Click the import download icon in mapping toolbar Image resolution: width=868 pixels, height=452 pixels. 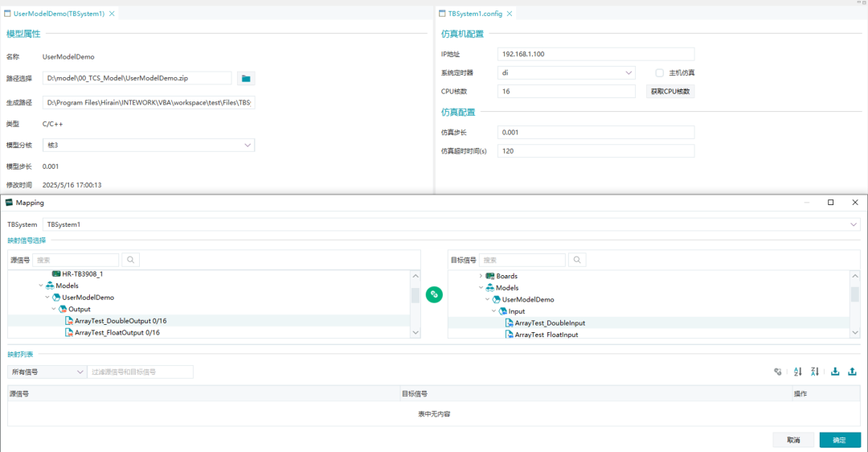pyautogui.click(x=835, y=372)
